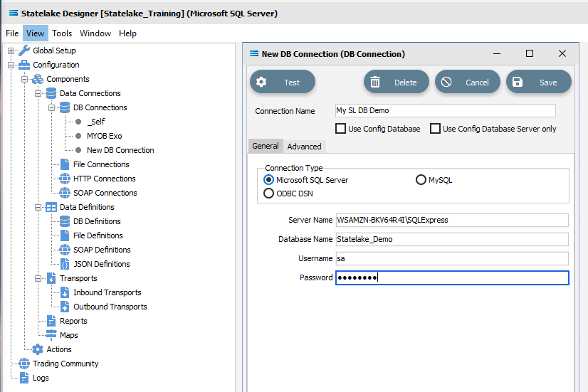Click the Outbound Transports icon
This screenshot has height=392, width=588.
pos(65,307)
